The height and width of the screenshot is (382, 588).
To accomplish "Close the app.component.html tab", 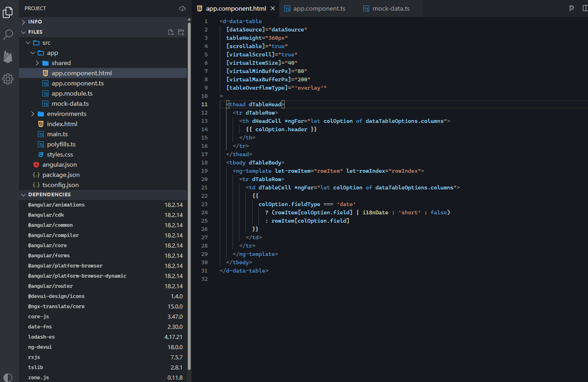I will point(273,8).
